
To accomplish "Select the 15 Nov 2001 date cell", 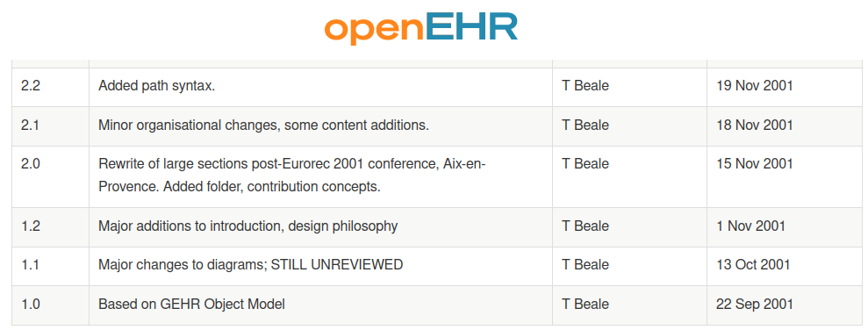I will click(785, 176).
